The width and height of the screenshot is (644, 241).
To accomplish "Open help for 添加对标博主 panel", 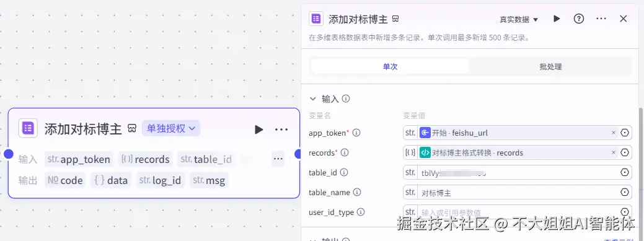I will (x=579, y=19).
